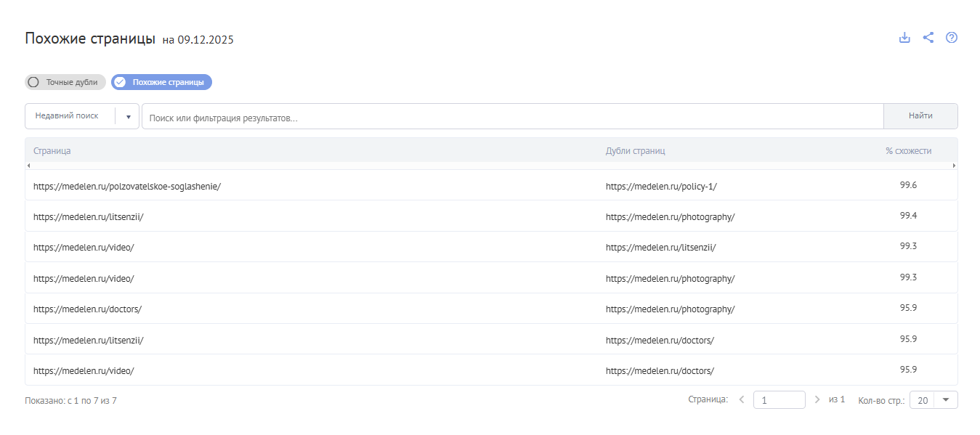Click the table's left scroll arrow
Screen dimensions: 980x435
click(x=28, y=166)
